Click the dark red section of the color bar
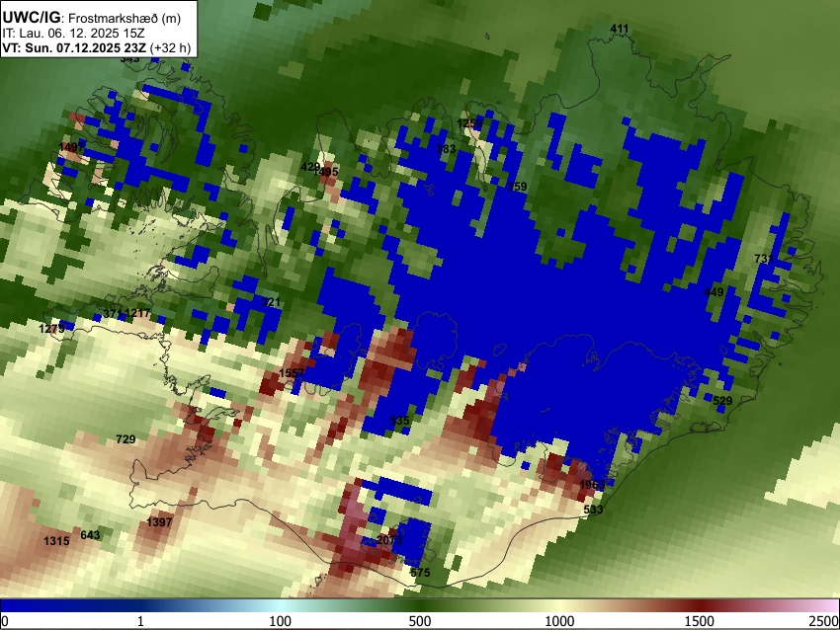The height and width of the screenshot is (630, 840). pyautogui.click(x=700, y=605)
